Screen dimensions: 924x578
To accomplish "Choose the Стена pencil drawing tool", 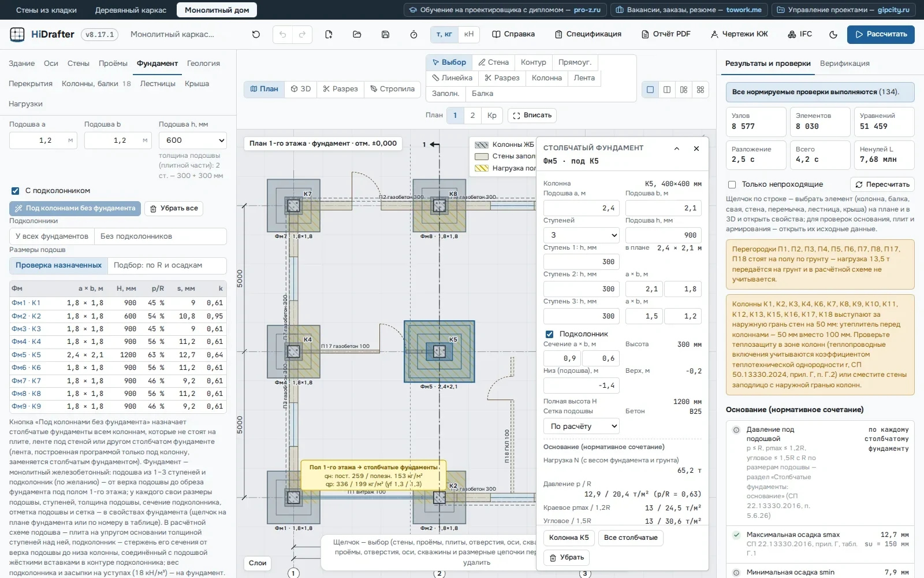I will click(493, 62).
